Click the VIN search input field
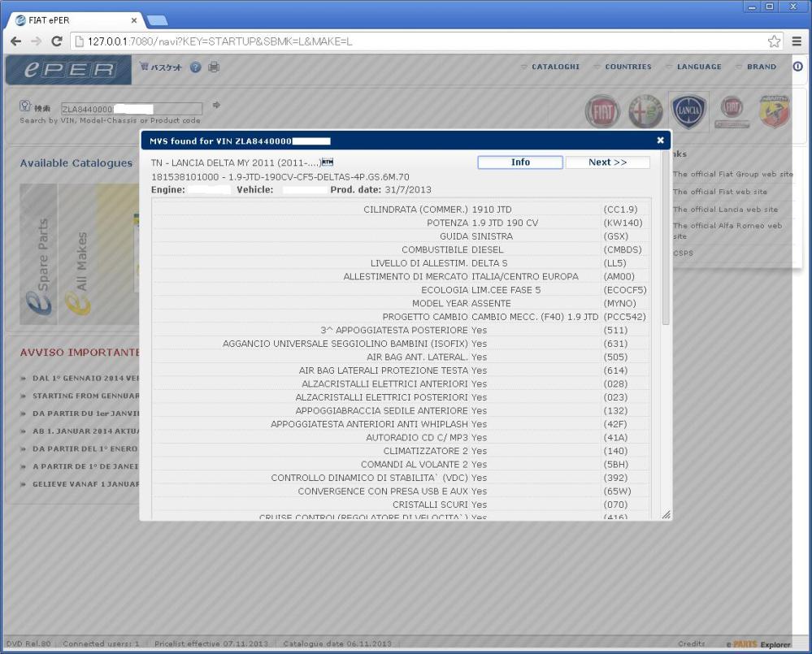812x654 pixels. coord(132,109)
